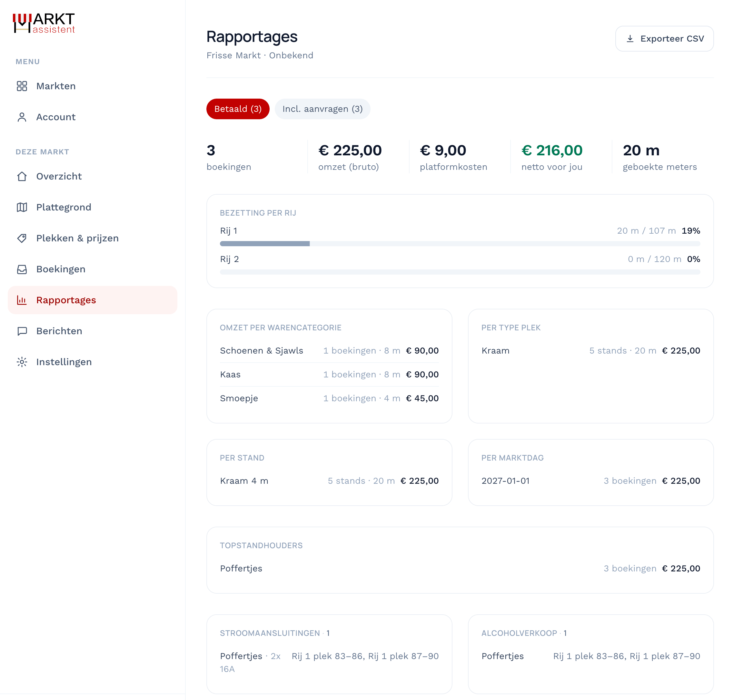Viewport: 734px width, 700px height.
Task: Select Rapportages in the sidebar
Action: [93, 300]
